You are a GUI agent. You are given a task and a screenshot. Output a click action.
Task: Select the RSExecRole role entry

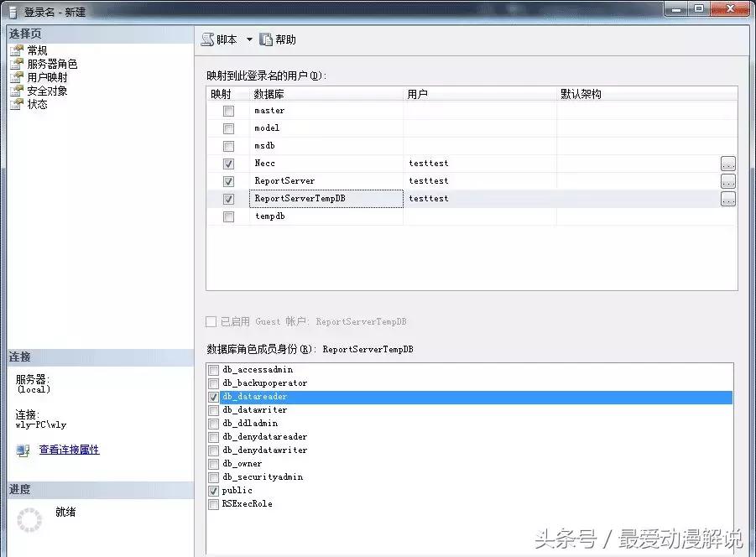247,503
